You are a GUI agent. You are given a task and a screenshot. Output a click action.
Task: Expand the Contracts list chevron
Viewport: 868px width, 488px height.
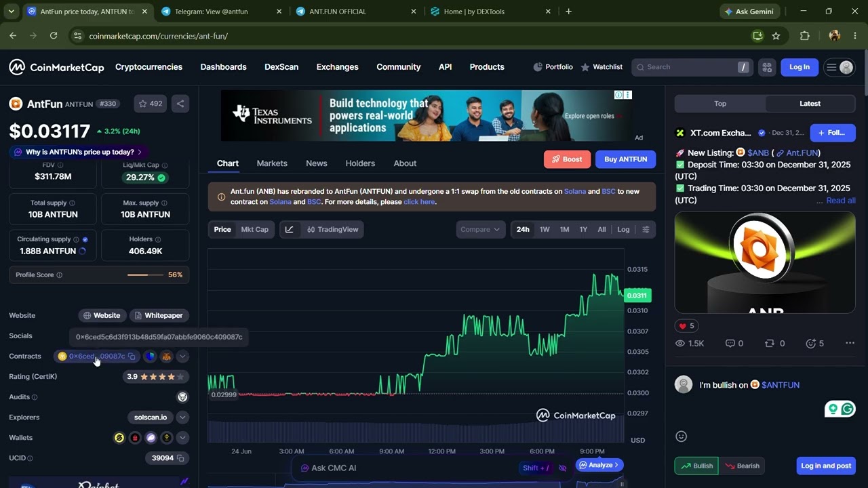(x=182, y=357)
